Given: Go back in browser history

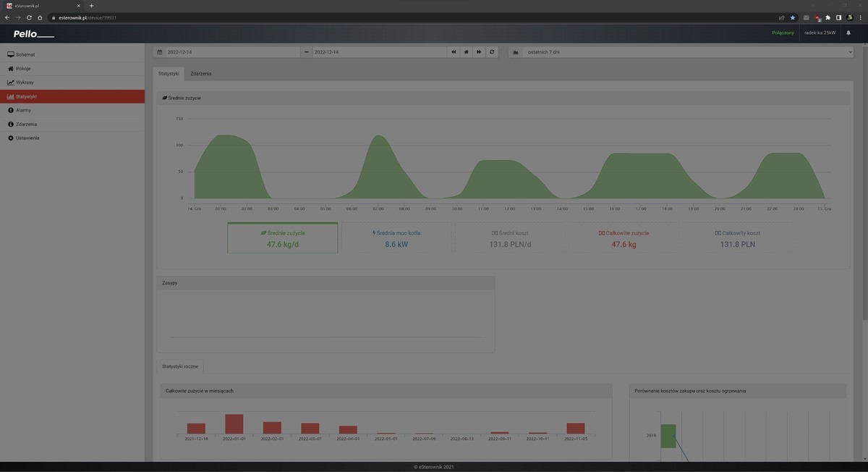Looking at the screenshot, I should pyautogui.click(x=7, y=17).
